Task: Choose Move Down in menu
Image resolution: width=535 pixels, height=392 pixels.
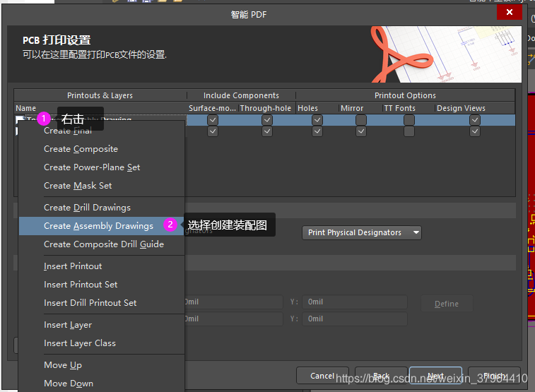Action: (x=102, y=384)
